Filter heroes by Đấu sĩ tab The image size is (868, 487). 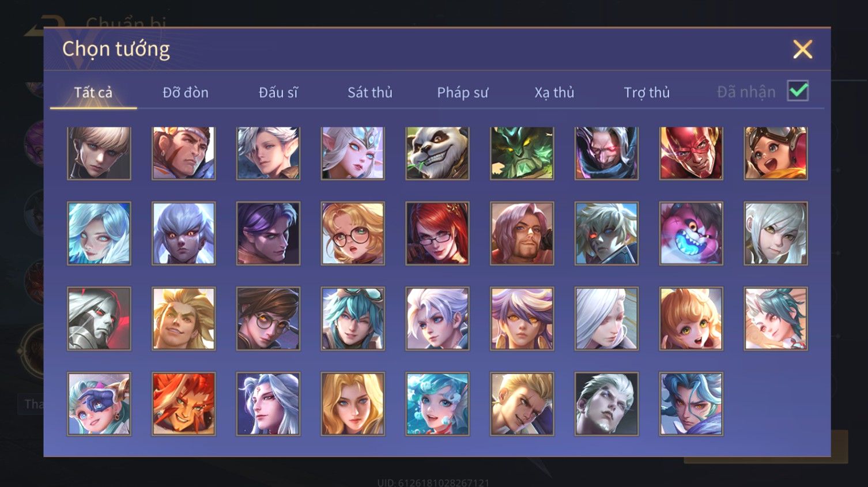pyautogui.click(x=278, y=92)
